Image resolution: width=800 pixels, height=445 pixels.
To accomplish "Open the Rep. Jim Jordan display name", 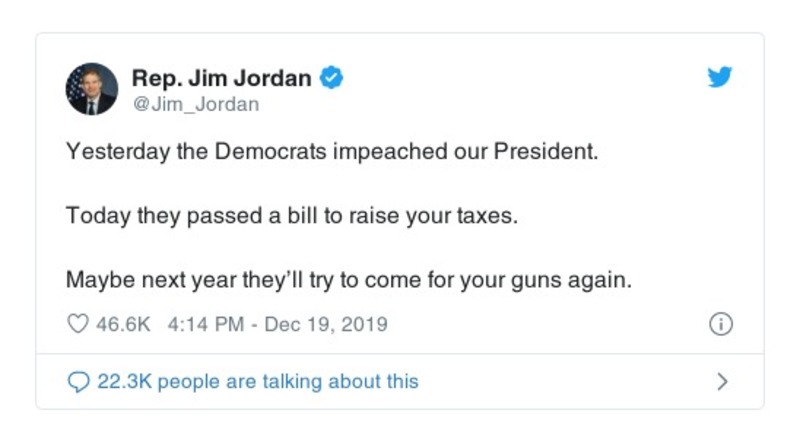I will [x=224, y=77].
